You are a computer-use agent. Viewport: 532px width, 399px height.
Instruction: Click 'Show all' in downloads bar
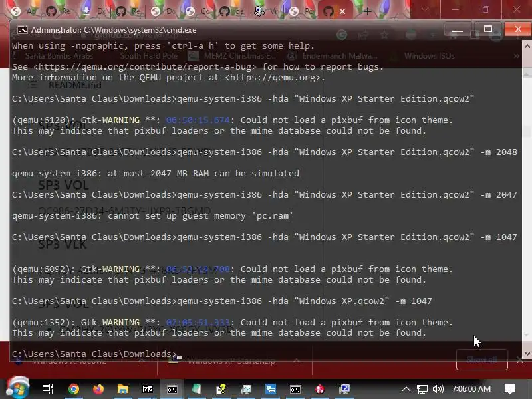(x=481, y=360)
